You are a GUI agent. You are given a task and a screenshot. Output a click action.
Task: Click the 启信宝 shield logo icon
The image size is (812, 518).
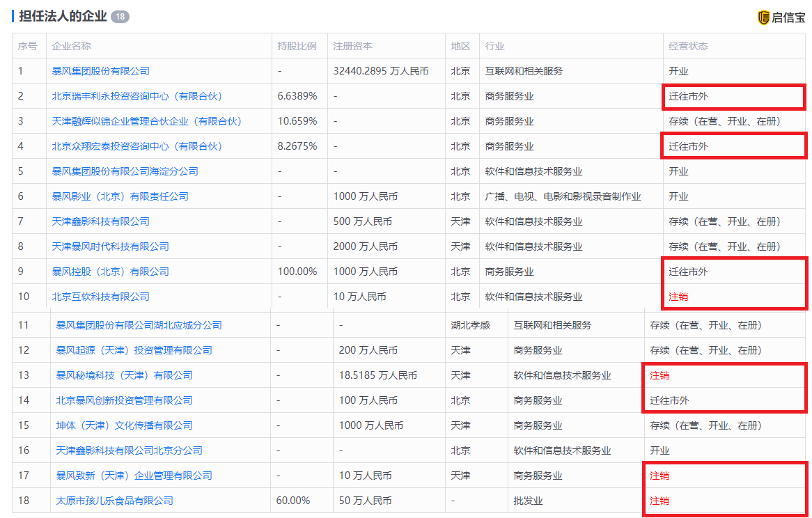763,17
